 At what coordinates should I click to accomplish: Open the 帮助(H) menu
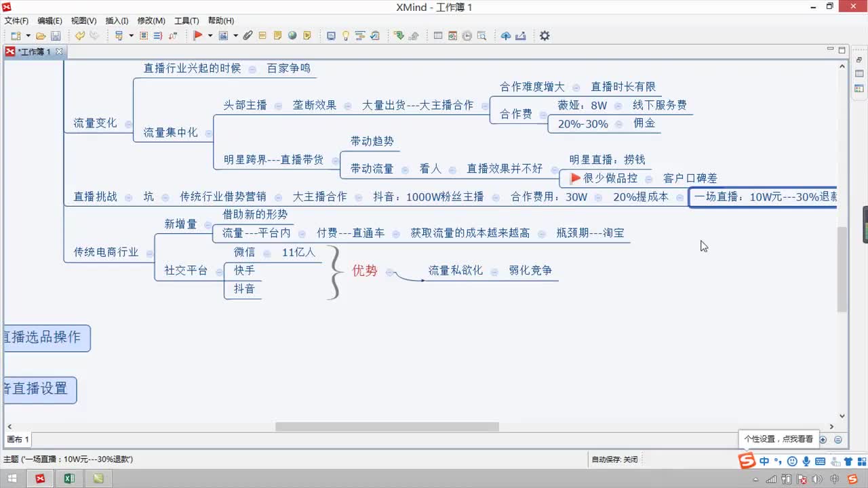point(220,21)
